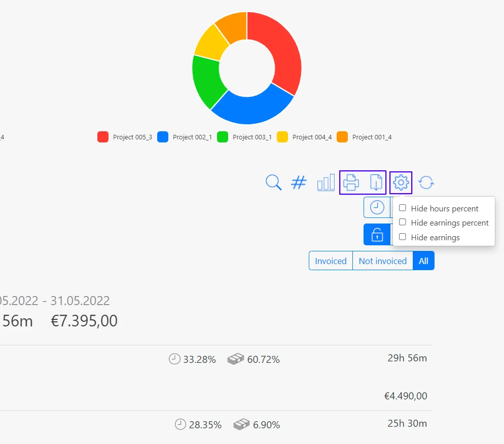The image size is (504, 444).
Task: Switch to Not invoiced filter
Action: click(x=382, y=261)
